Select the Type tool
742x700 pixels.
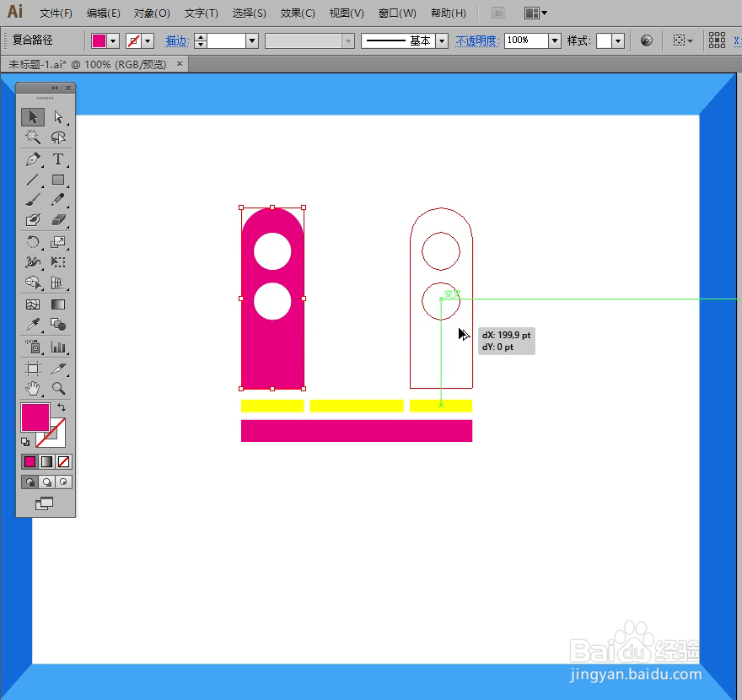58,159
